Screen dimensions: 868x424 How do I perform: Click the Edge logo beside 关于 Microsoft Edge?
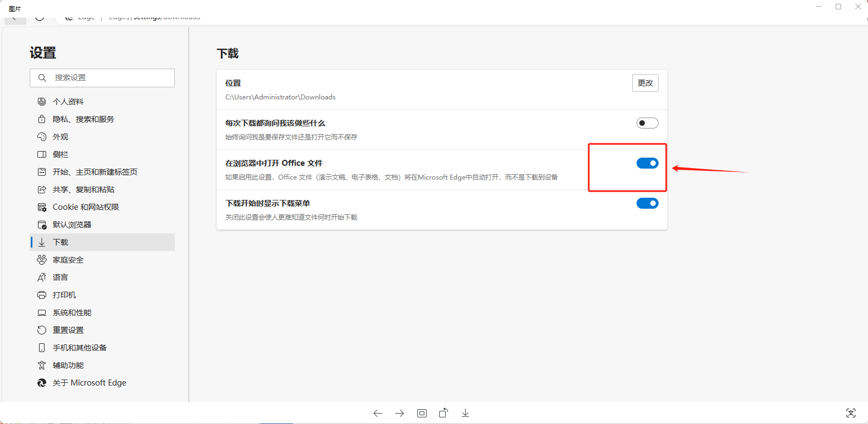click(42, 383)
